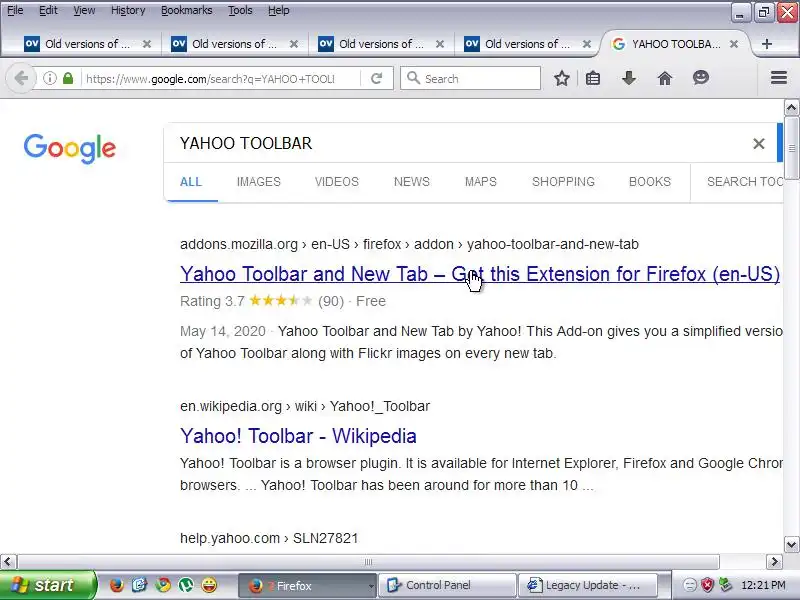The image size is (800, 600).
Task: Close the fourth Old versions tab
Action: pos(587,44)
